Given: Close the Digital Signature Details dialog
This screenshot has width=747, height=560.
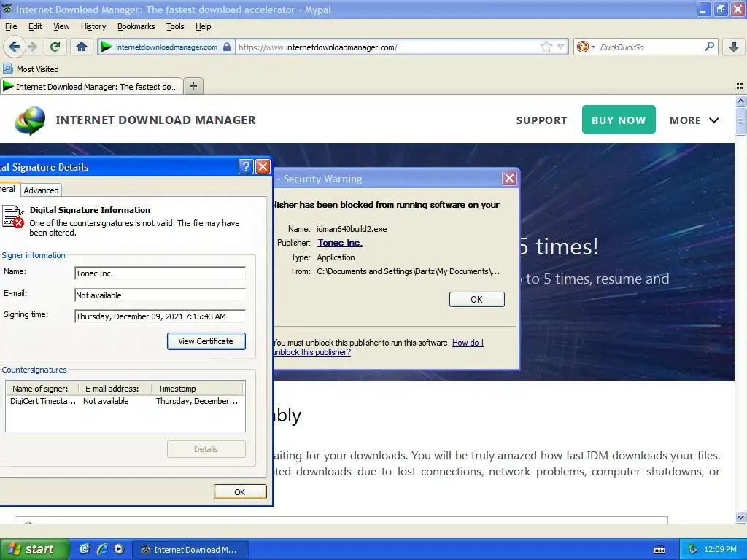Looking at the screenshot, I should (263, 167).
